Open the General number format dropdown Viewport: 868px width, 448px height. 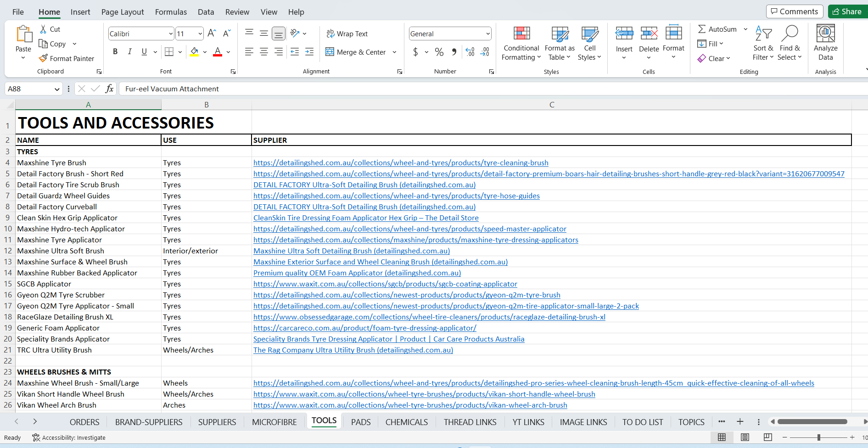click(487, 34)
